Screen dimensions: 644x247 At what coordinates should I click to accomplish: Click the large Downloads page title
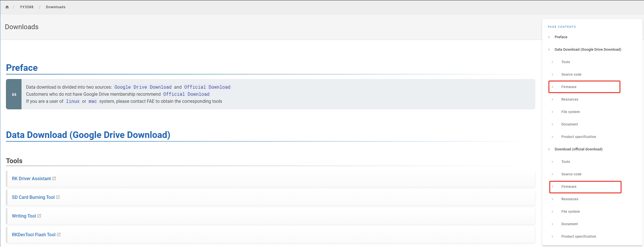pos(22,27)
